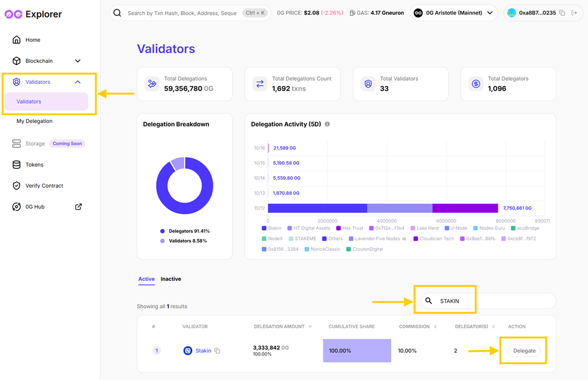Open My Delegation in sidebar
The image size is (588, 380).
[x=35, y=121]
